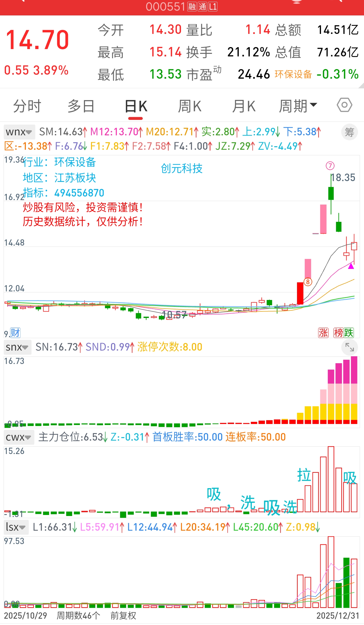Tap the 量比 1.14 value
This screenshot has height=625, width=364.
(x=258, y=30)
